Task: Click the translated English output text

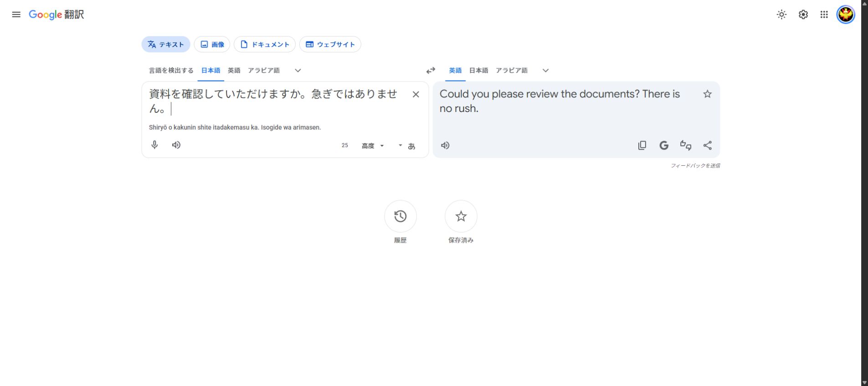Action: click(x=560, y=101)
